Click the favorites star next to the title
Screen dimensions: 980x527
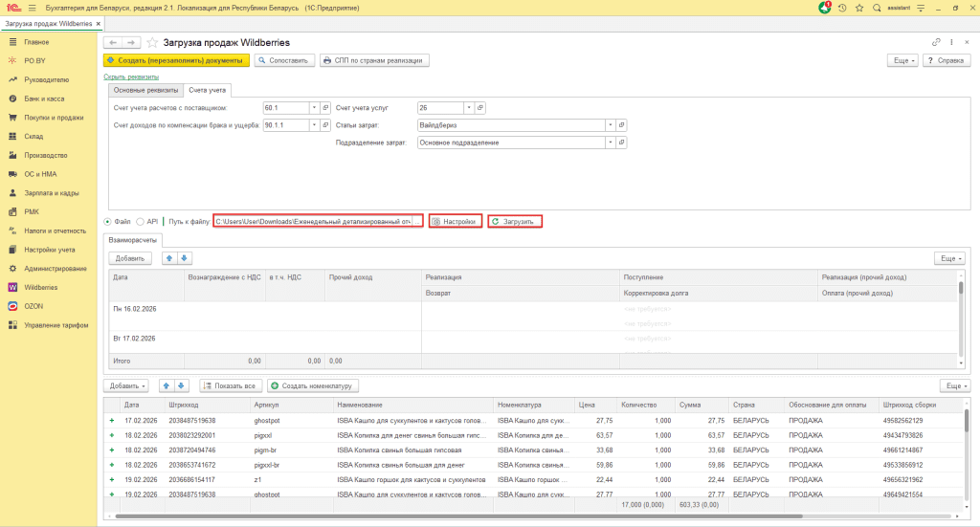point(152,43)
